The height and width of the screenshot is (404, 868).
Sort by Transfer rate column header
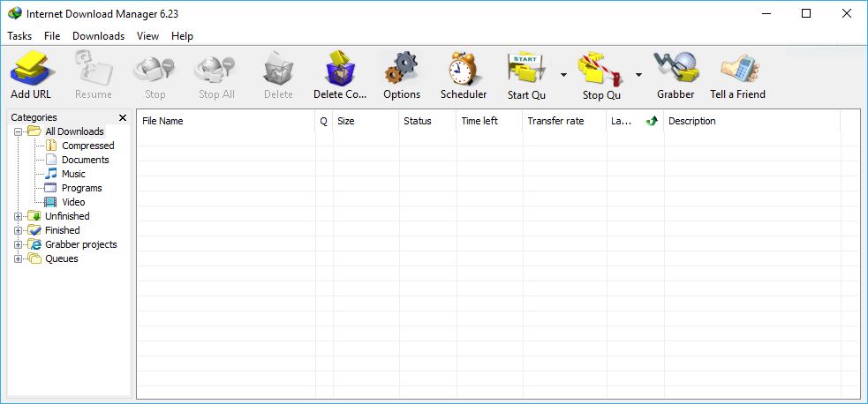pos(564,121)
